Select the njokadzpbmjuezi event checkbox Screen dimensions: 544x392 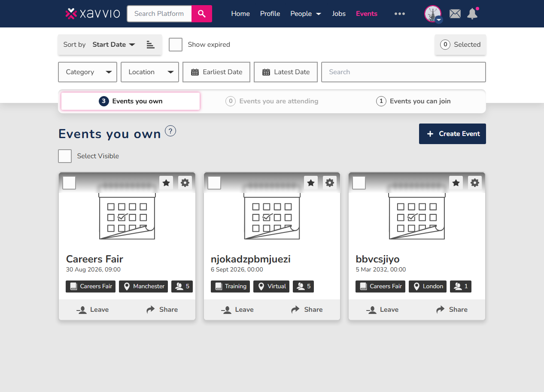(214, 183)
